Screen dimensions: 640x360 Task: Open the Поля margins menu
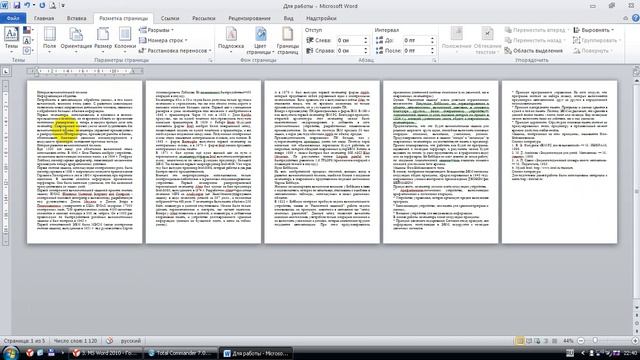click(x=49, y=39)
